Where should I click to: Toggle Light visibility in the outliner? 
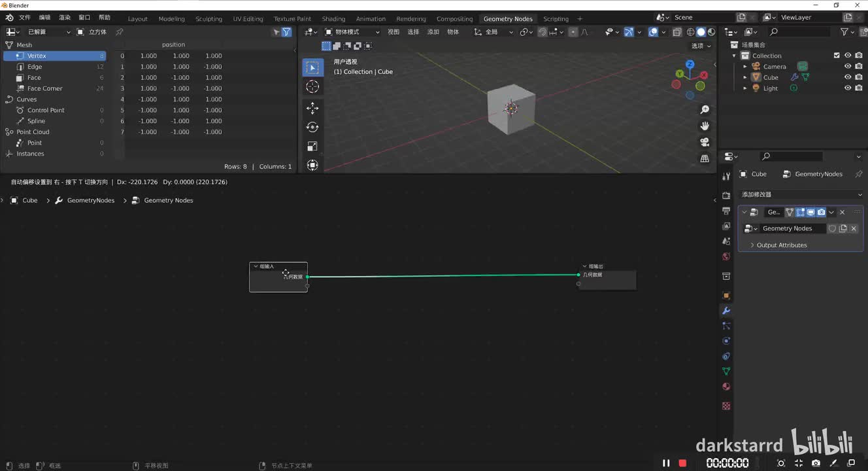pyautogui.click(x=848, y=88)
